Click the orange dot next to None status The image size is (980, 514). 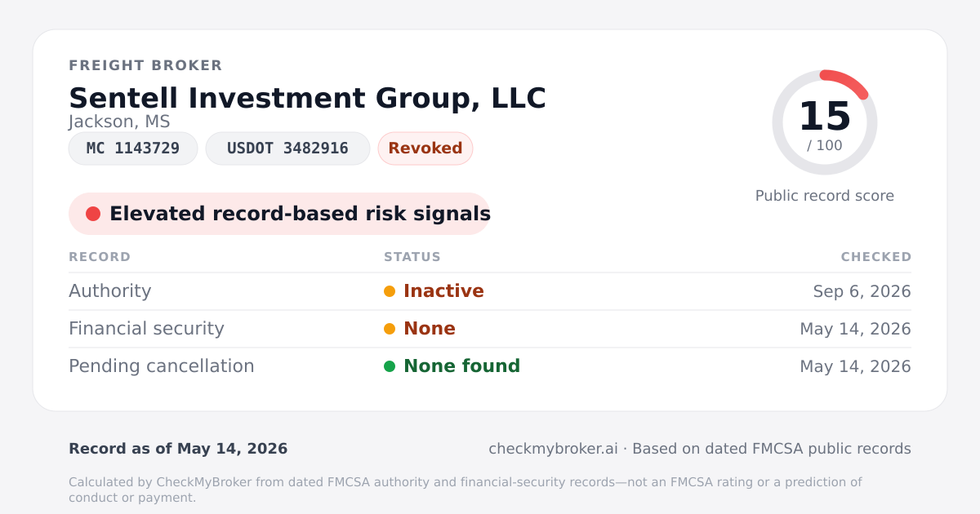click(x=390, y=329)
